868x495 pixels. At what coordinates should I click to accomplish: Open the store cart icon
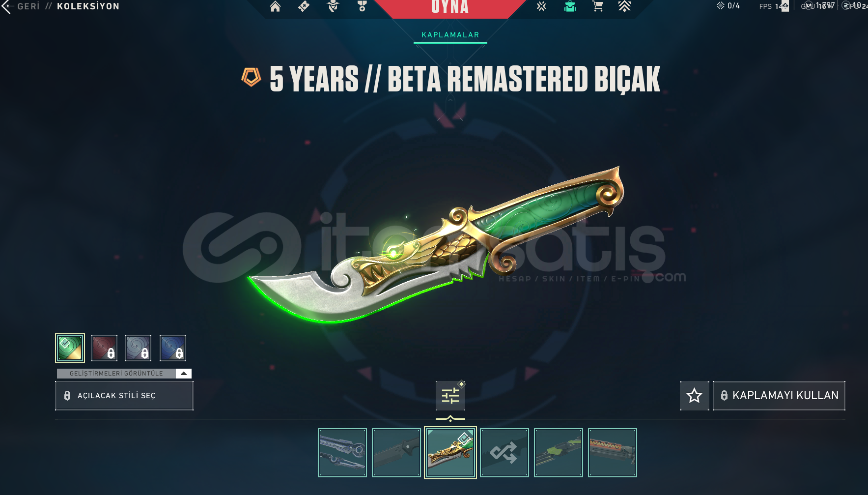pyautogui.click(x=597, y=6)
